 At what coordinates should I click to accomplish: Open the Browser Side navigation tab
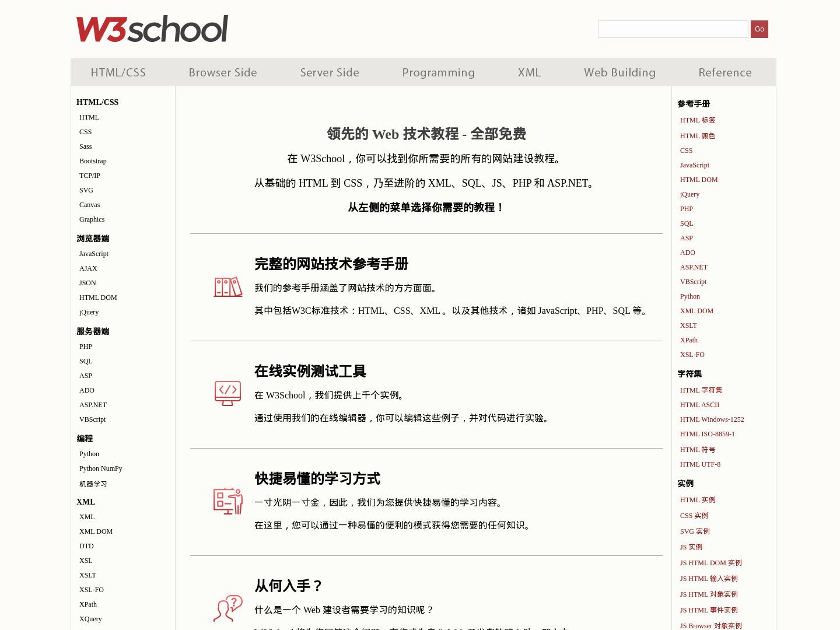click(x=223, y=72)
